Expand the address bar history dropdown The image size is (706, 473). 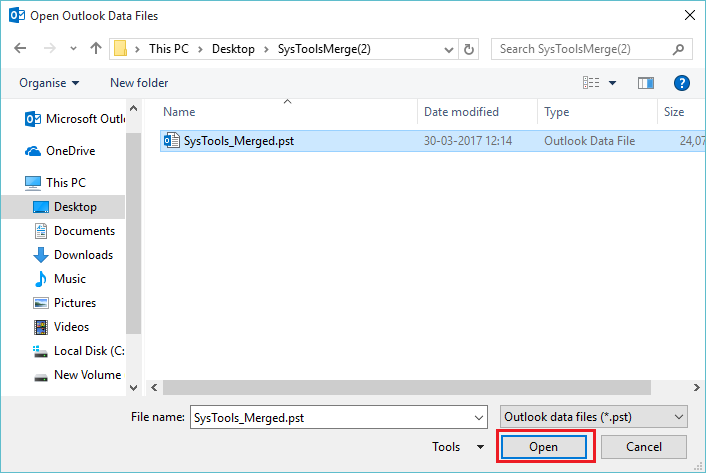click(448, 49)
